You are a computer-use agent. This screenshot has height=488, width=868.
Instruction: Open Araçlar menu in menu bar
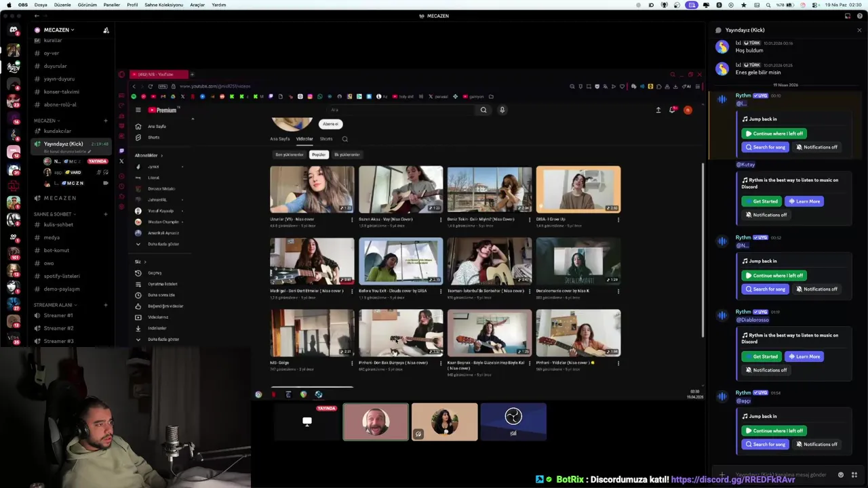[197, 5]
